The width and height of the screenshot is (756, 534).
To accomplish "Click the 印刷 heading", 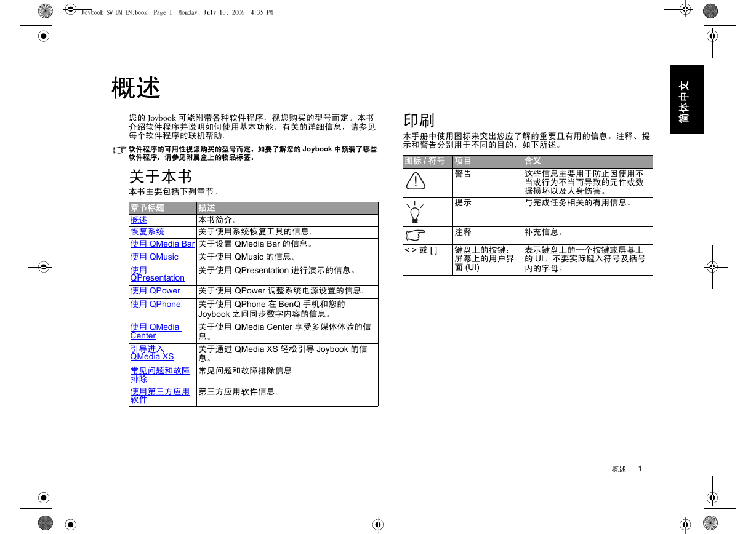I will pyautogui.click(x=419, y=120).
